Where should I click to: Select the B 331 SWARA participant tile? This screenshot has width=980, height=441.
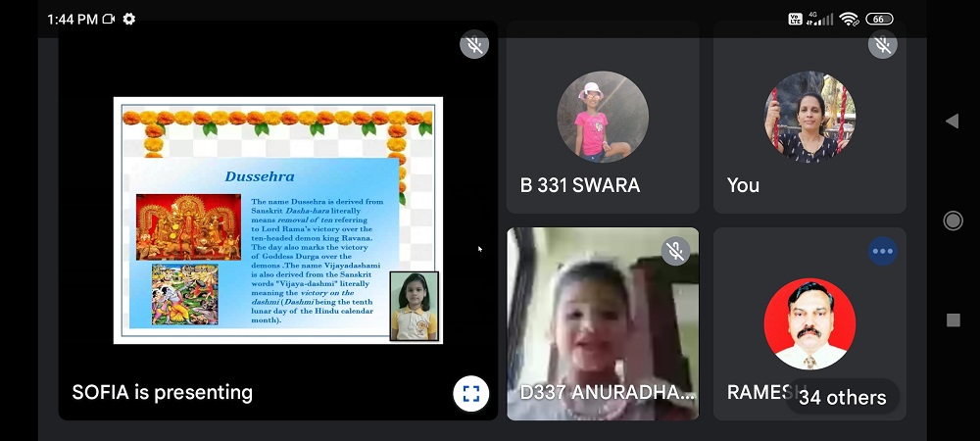tap(602, 118)
